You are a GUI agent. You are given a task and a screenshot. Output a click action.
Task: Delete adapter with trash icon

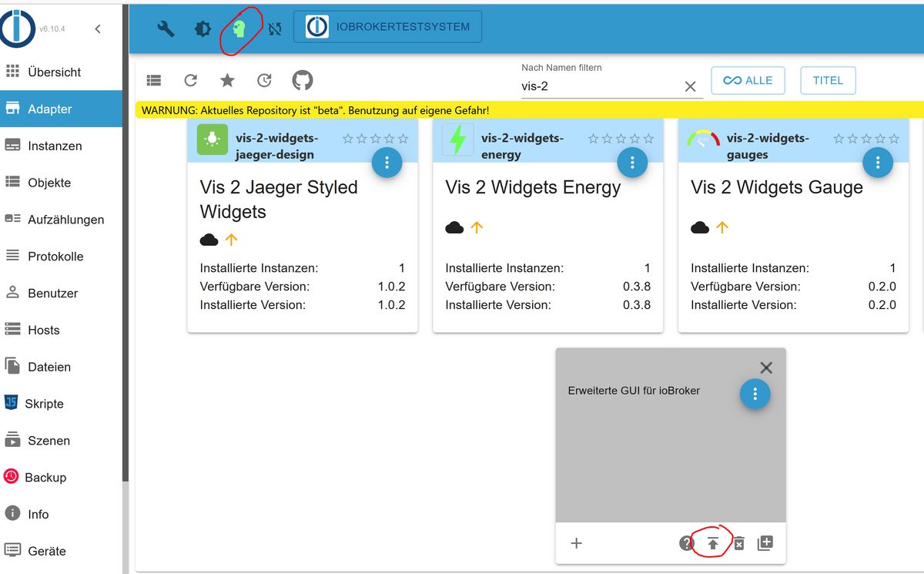pos(738,543)
